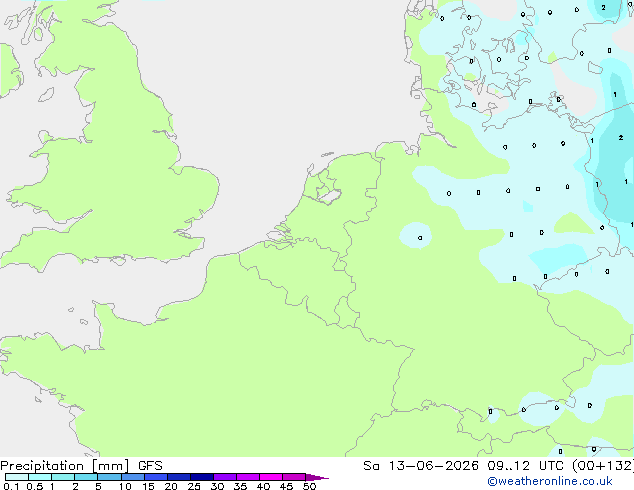This screenshot has height=490, width=634.
Task: Select the 0.5 mm legend color swatch
Action: 40,477
